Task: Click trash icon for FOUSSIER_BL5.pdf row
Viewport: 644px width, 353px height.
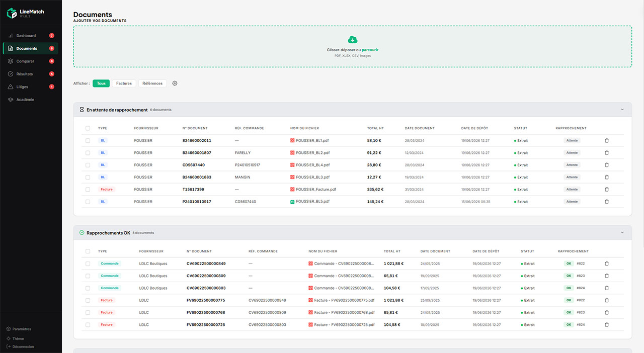Action: tap(606, 202)
